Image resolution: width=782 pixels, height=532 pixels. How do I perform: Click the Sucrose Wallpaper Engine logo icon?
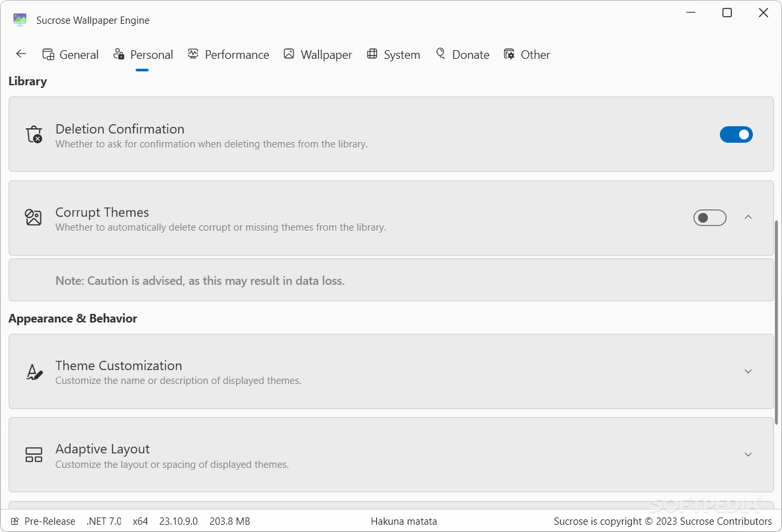tap(20, 20)
